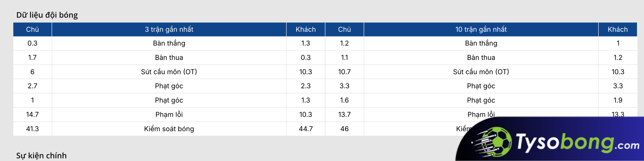Click "Khách" header of the 10-match table
This screenshot has height=161, width=644.
(x=618, y=29)
